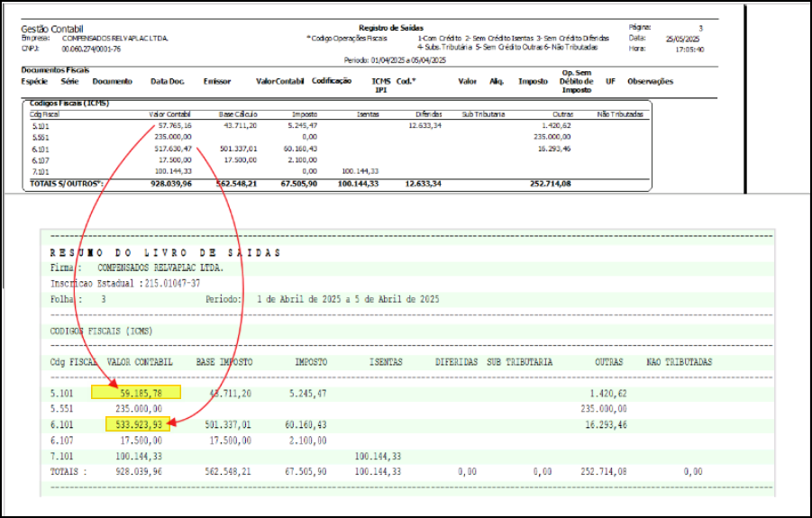Click the '7.101' code in the Resumo table
812x518 pixels.
pyautogui.click(x=61, y=456)
